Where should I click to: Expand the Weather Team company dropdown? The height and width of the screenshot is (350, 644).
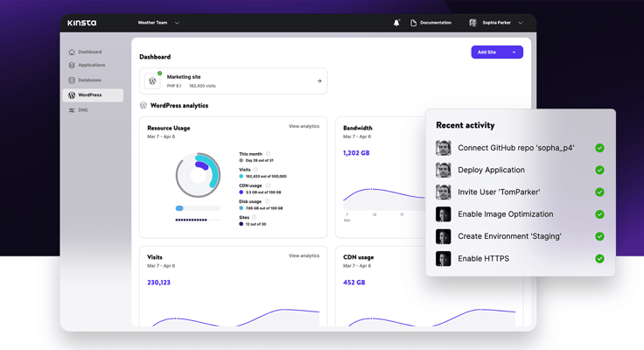[x=177, y=23]
